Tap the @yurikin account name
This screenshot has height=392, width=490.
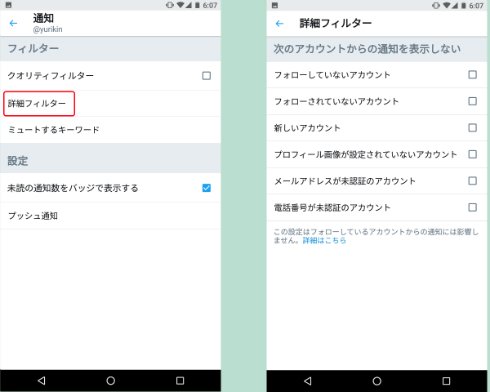pyautogui.click(x=48, y=29)
